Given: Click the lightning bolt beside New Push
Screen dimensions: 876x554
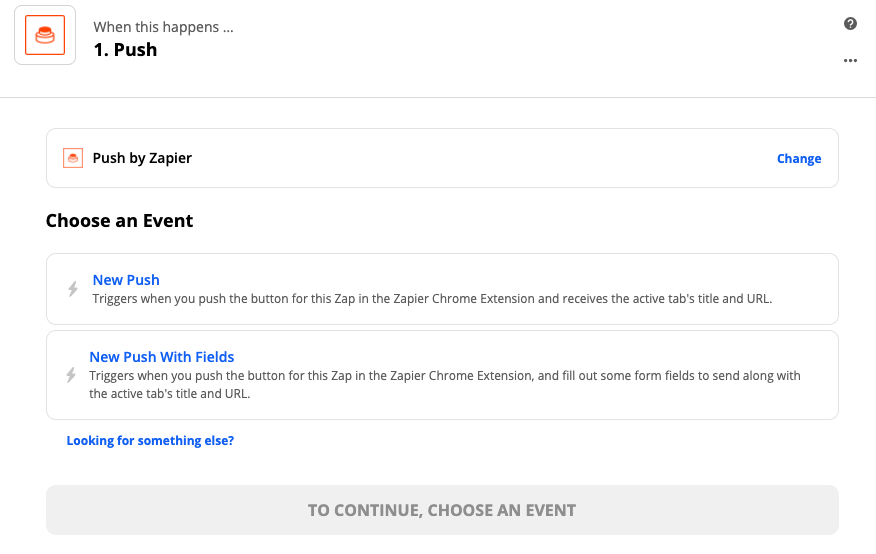Looking at the screenshot, I should (72, 289).
